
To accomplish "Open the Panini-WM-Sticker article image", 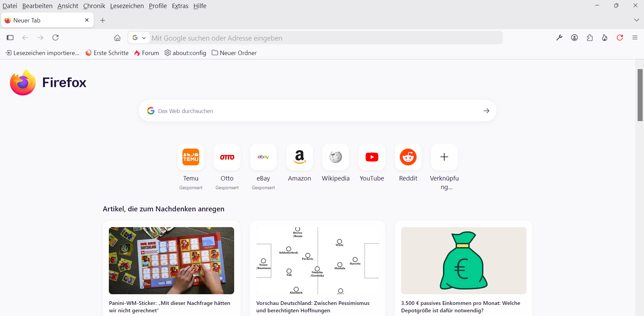I will 171,261.
